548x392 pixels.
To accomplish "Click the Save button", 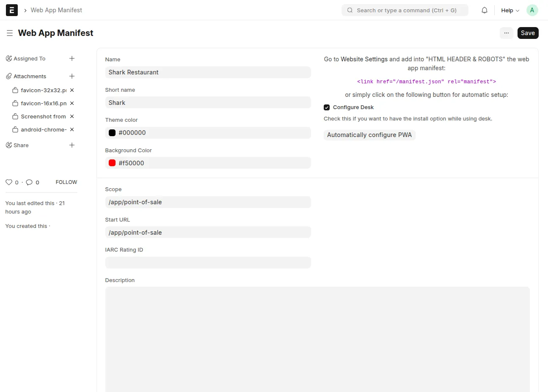I will 528,33.
